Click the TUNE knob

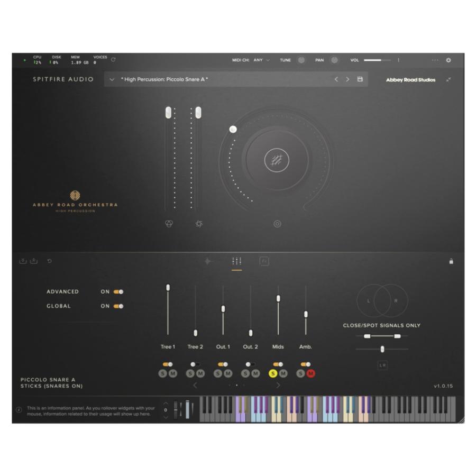[301, 60]
